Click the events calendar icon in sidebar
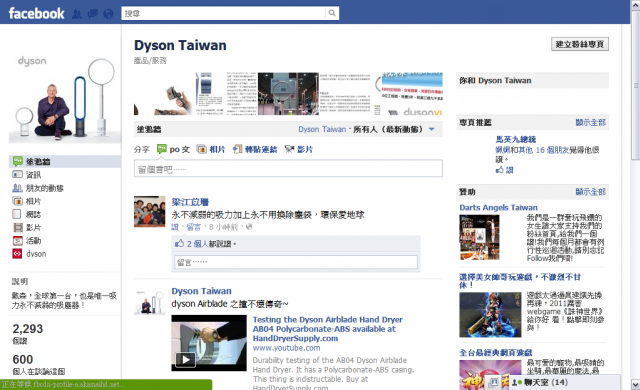This screenshot has height=390, width=640. tap(17, 241)
